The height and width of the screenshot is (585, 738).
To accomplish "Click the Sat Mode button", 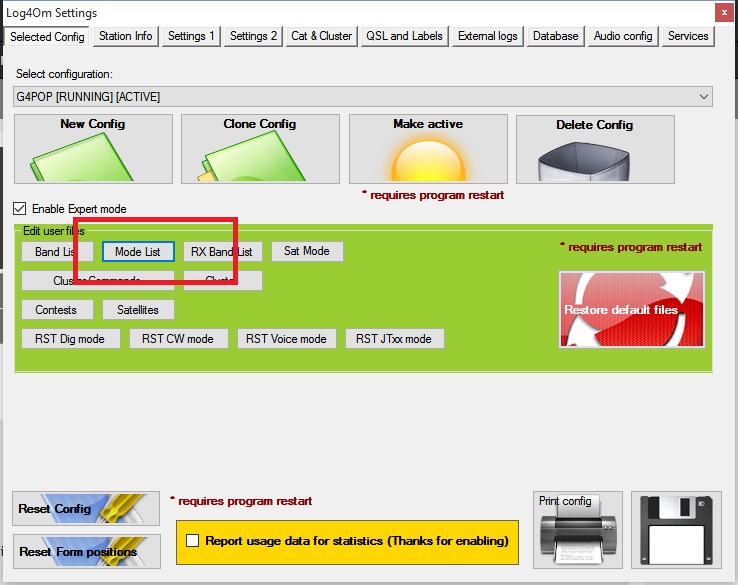I will pos(307,251).
